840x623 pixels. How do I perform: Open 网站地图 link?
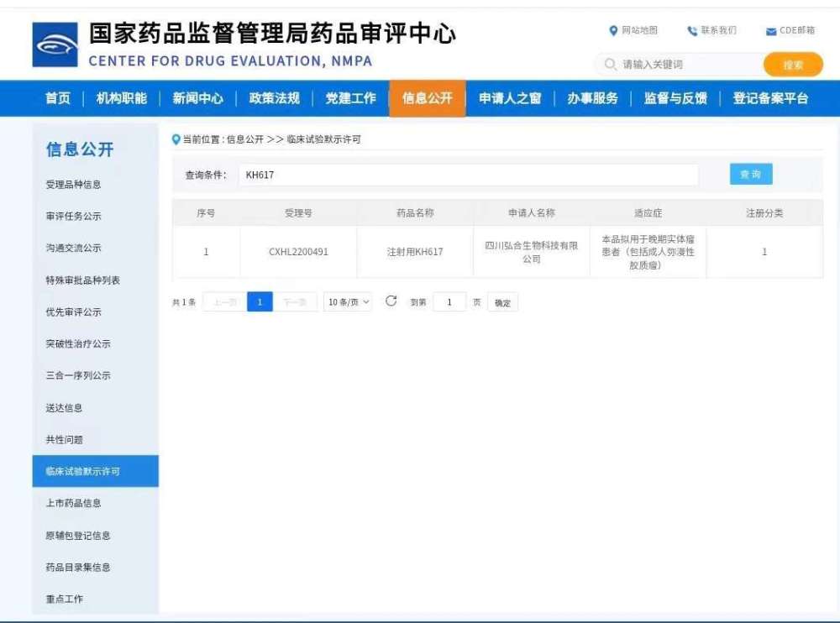pos(639,30)
